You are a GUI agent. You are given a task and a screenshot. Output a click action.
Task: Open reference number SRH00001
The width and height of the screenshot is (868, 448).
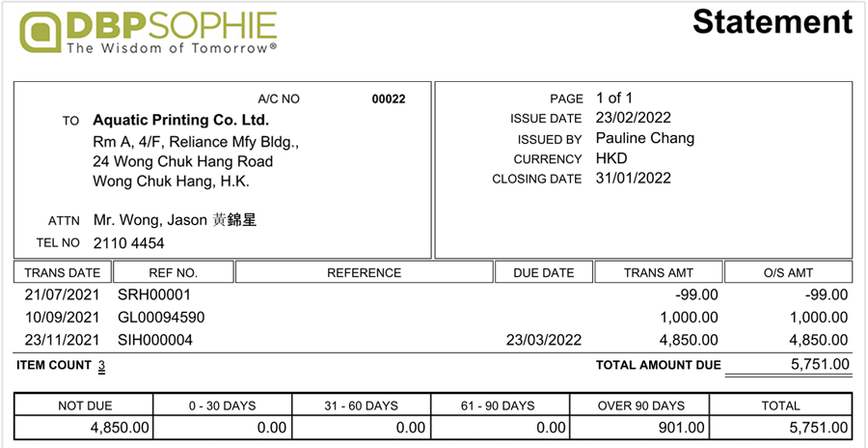154,294
